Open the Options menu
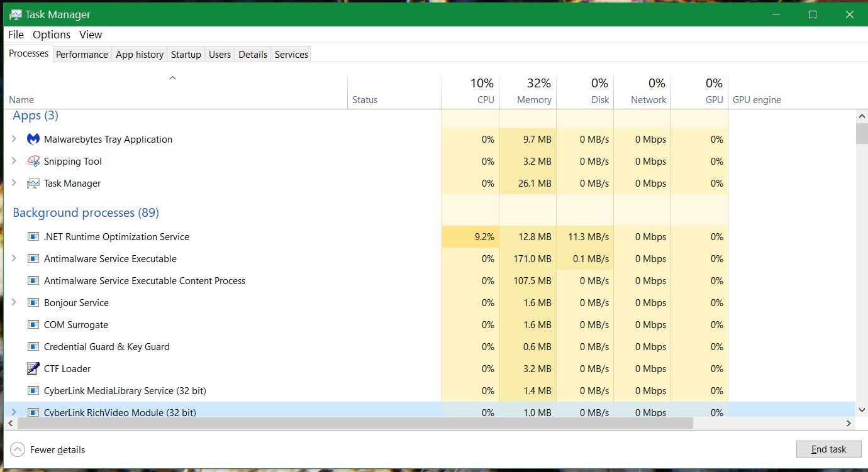 [52, 35]
